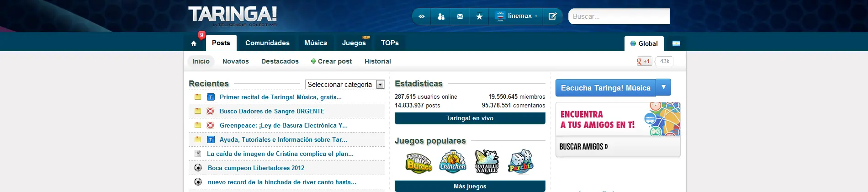Click the Buscar amigos link
This screenshot has height=192, width=868.
tap(584, 147)
